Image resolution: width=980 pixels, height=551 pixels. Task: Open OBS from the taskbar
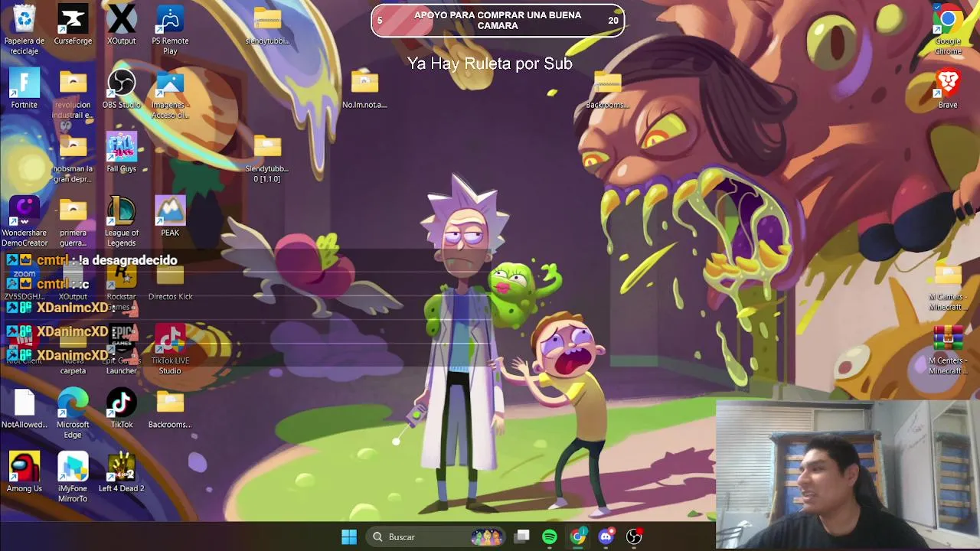pyautogui.click(x=634, y=536)
